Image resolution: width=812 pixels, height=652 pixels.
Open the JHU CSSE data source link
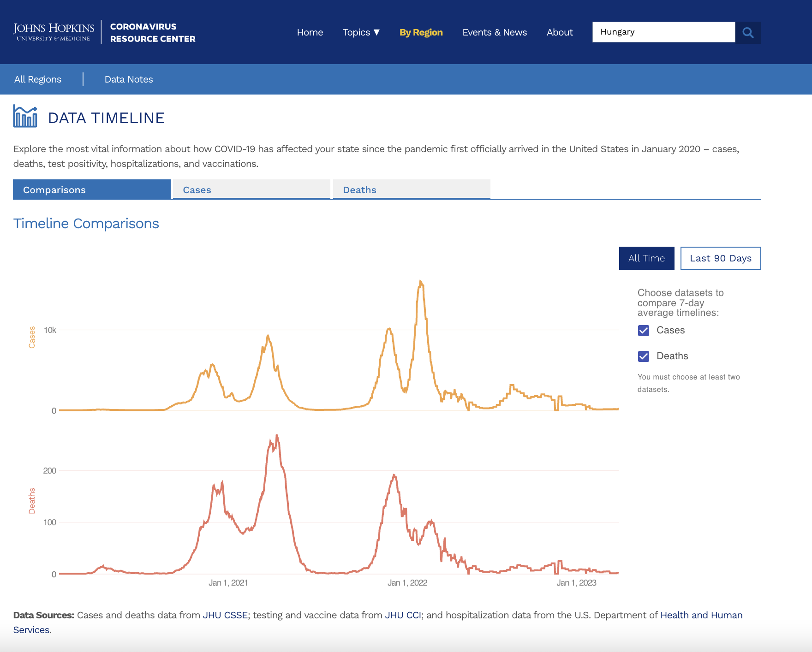225,615
